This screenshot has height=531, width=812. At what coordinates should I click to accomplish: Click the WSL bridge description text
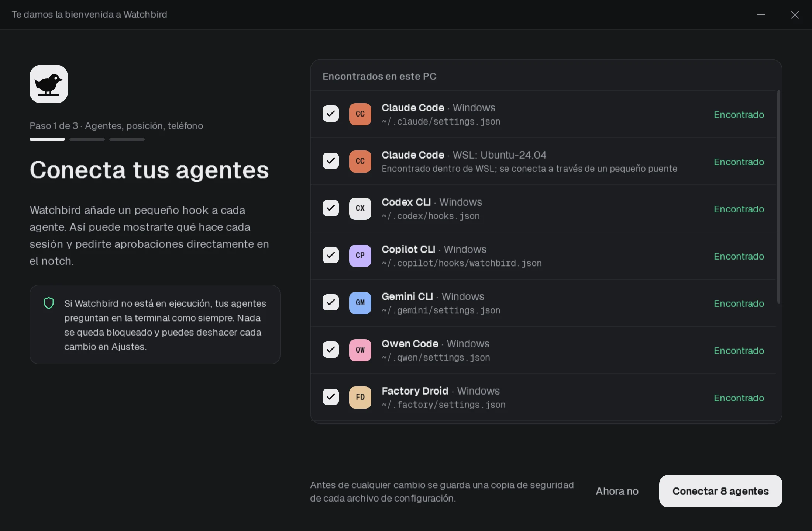[529, 169]
